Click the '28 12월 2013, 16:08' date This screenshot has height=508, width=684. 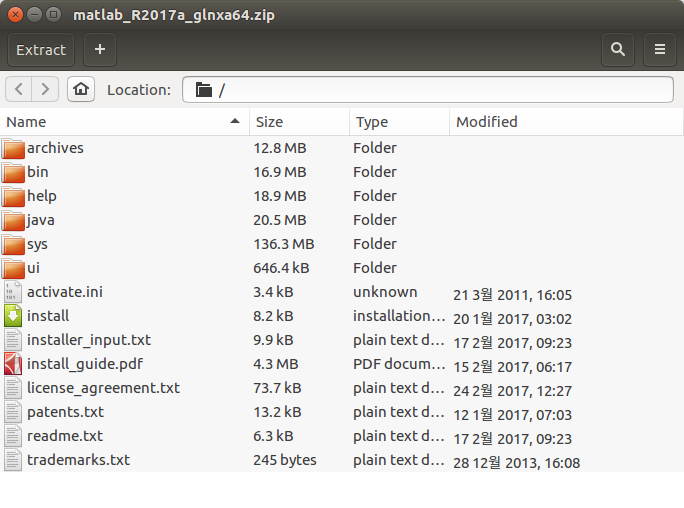[516, 463]
